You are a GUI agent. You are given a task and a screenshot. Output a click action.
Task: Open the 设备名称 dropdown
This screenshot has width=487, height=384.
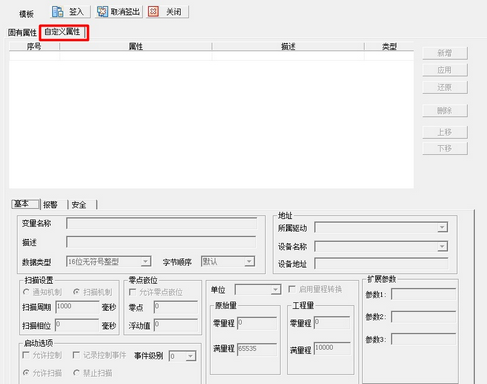[x=442, y=246]
